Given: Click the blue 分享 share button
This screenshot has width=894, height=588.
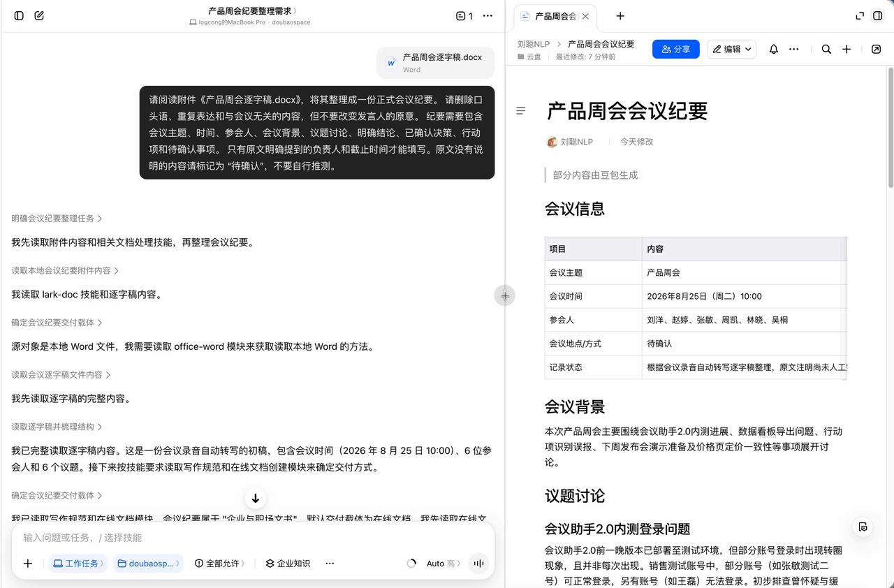Looking at the screenshot, I should coord(676,49).
